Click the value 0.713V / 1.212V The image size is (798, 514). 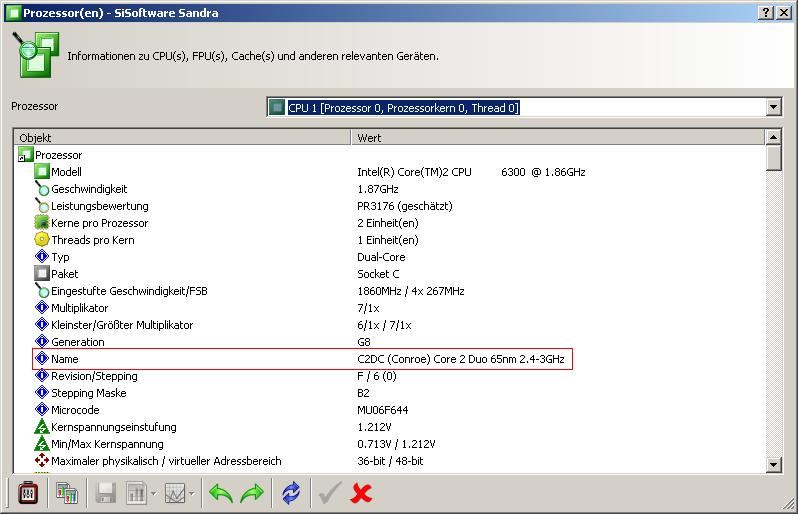pyautogui.click(x=396, y=444)
